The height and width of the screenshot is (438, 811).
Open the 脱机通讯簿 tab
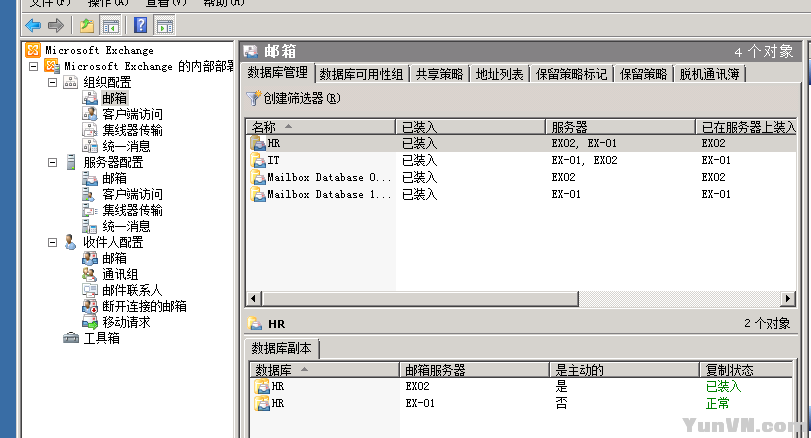709,74
